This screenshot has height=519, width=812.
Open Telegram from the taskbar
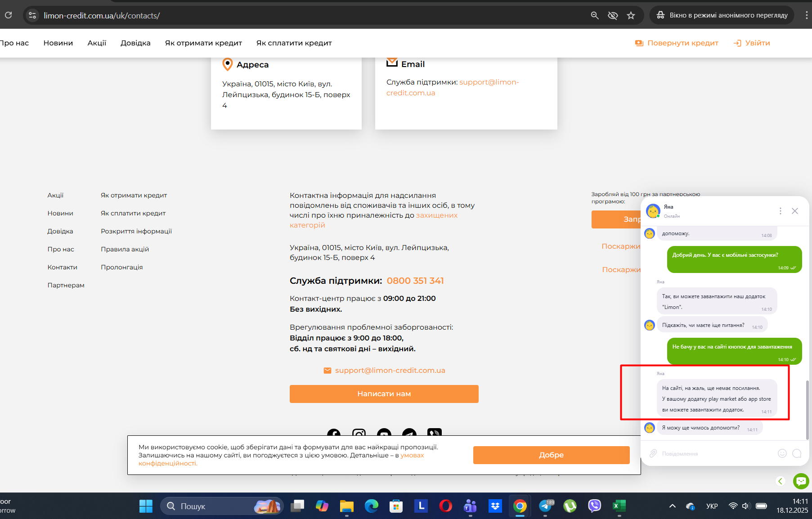[546, 506]
